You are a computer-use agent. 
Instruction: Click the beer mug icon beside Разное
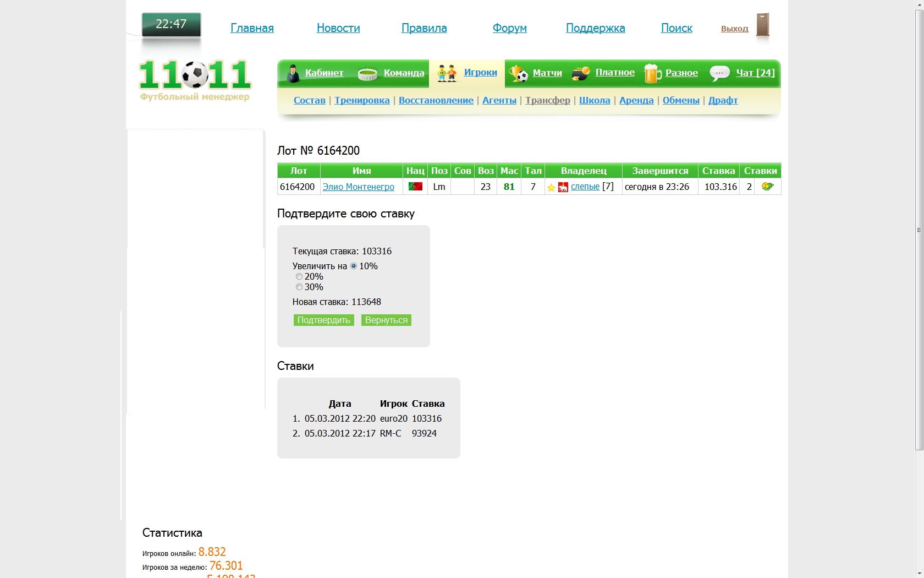pyautogui.click(x=652, y=73)
